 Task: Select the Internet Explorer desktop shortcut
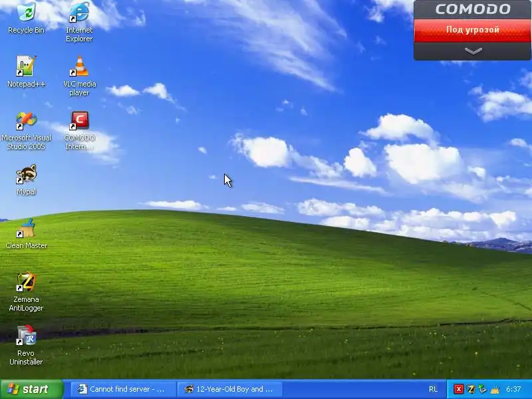pos(79,22)
